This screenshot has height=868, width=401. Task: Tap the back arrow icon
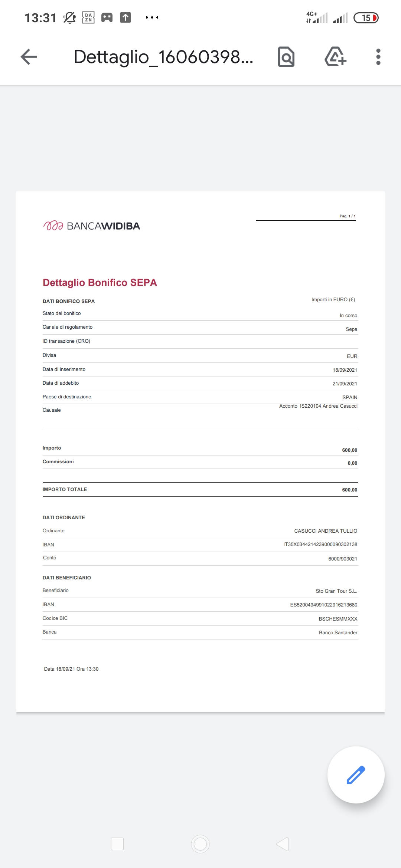[x=29, y=57]
